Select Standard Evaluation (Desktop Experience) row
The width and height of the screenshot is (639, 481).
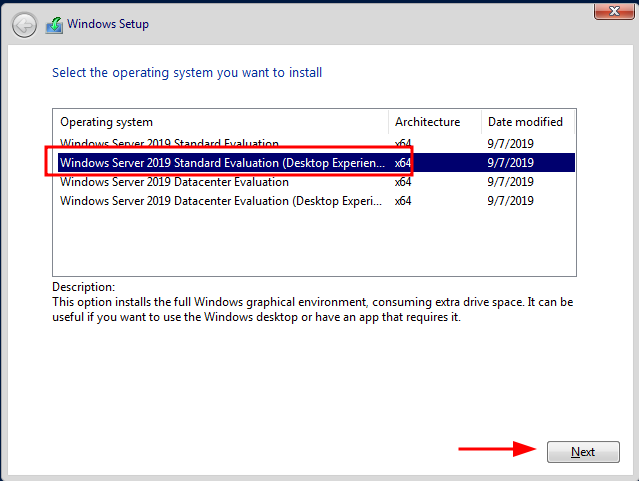[316, 163]
